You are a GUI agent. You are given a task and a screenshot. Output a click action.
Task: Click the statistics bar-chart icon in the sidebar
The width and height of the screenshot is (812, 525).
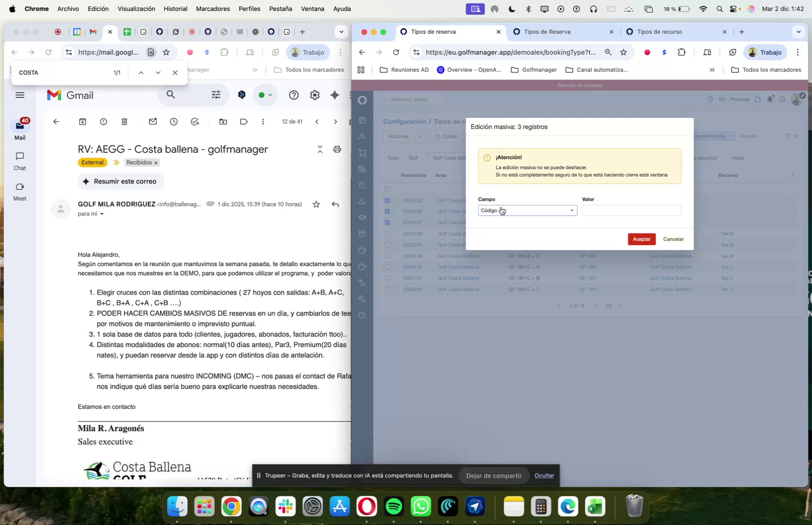(362, 282)
